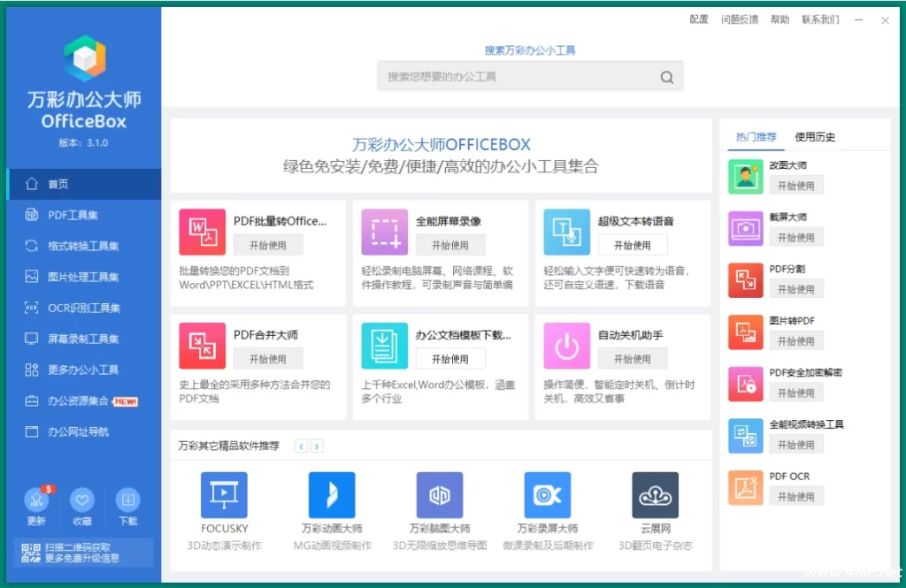Viewport: 906px width, 588px height.
Task: Click the search magnifier icon
Action: (x=666, y=77)
